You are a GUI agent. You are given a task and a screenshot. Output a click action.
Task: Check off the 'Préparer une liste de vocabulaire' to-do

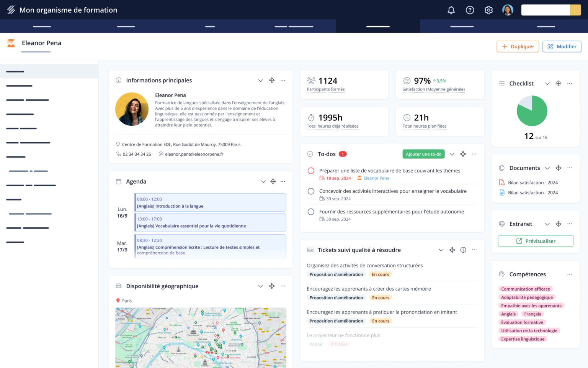coord(311,171)
